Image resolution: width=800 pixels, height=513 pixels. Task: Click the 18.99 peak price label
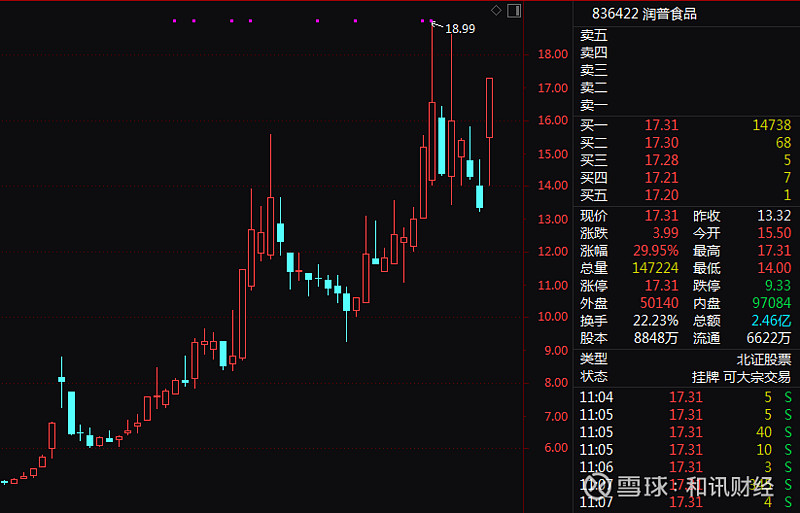460,29
